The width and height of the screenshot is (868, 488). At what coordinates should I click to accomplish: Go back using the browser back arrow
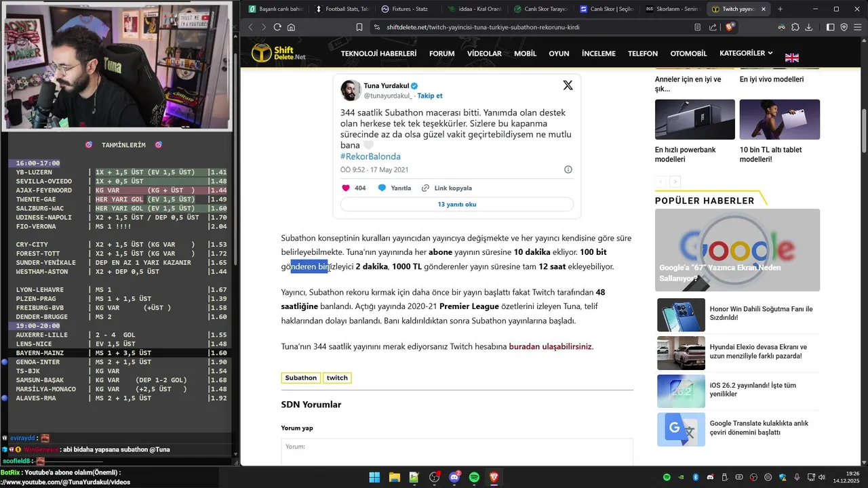(x=250, y=27)
